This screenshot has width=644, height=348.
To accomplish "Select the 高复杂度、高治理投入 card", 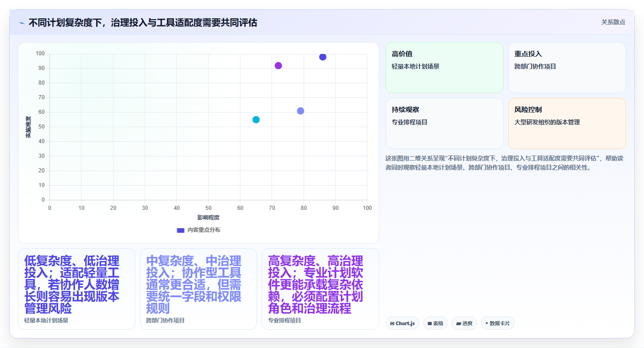I will [x=320, y=289].
